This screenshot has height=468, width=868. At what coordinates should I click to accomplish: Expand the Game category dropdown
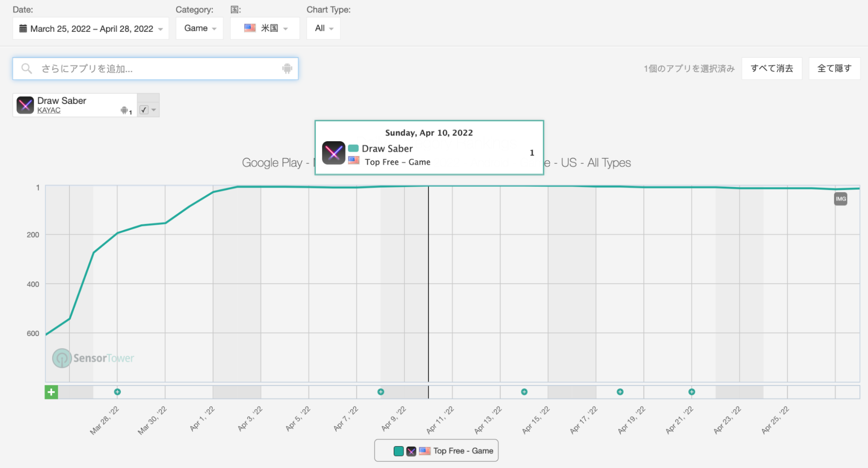(200, 28)
